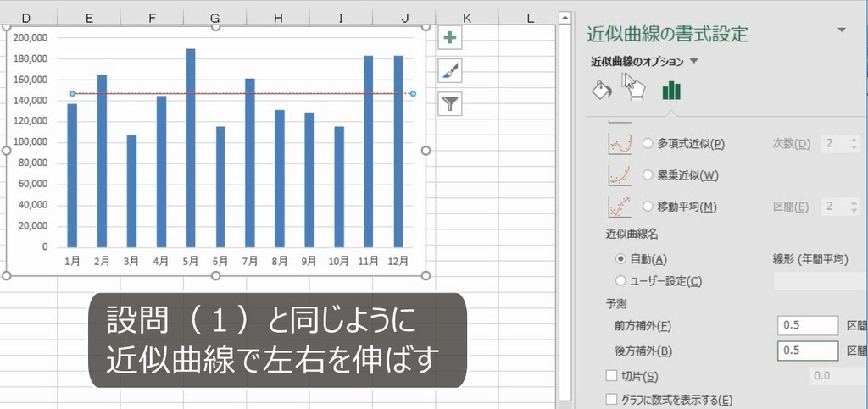Click the power trendline thumbnail icon
The image size is (868, 409).
620,175
